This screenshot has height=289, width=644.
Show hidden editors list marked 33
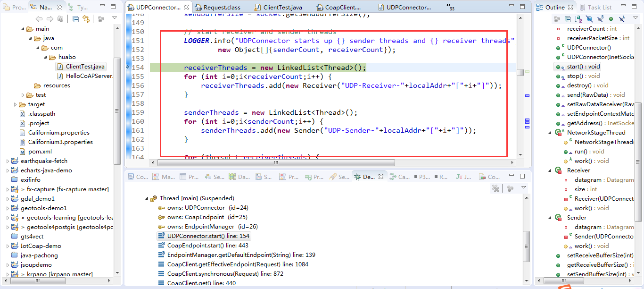(x=450, y=7)
